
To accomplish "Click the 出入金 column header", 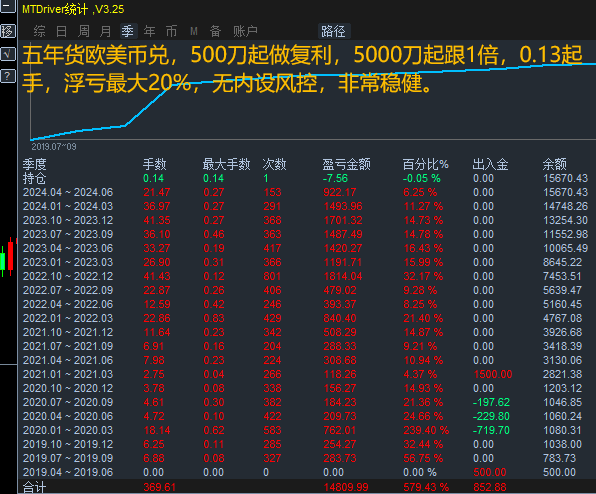I will point(490,164).
